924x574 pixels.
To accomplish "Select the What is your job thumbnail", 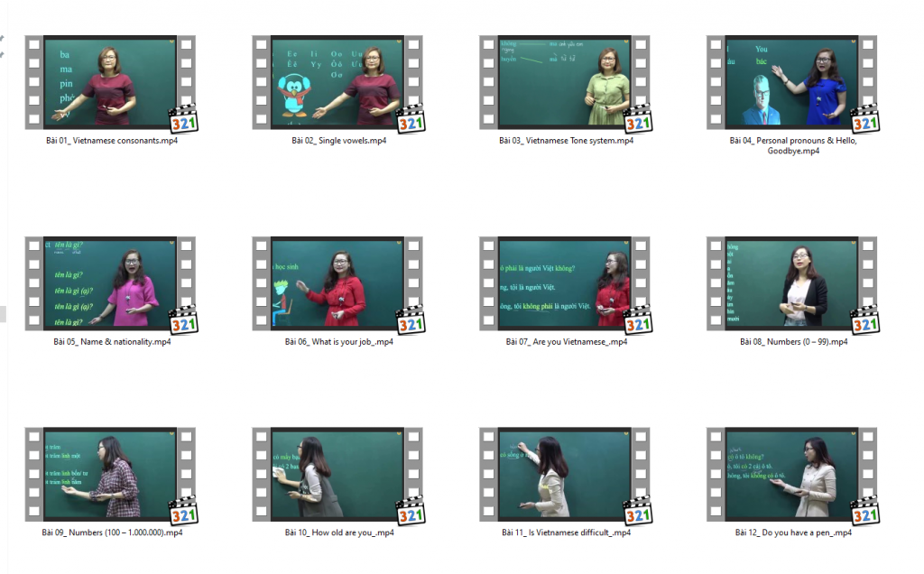I will tap(337, 283).
